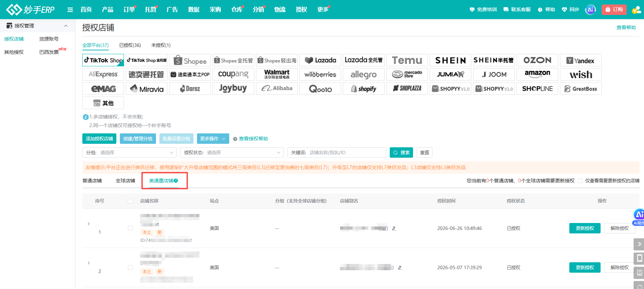The width and height of the screenshot is (644, 289).
Task: Switch to 全球店铺 tab
Action: [125, 181]
